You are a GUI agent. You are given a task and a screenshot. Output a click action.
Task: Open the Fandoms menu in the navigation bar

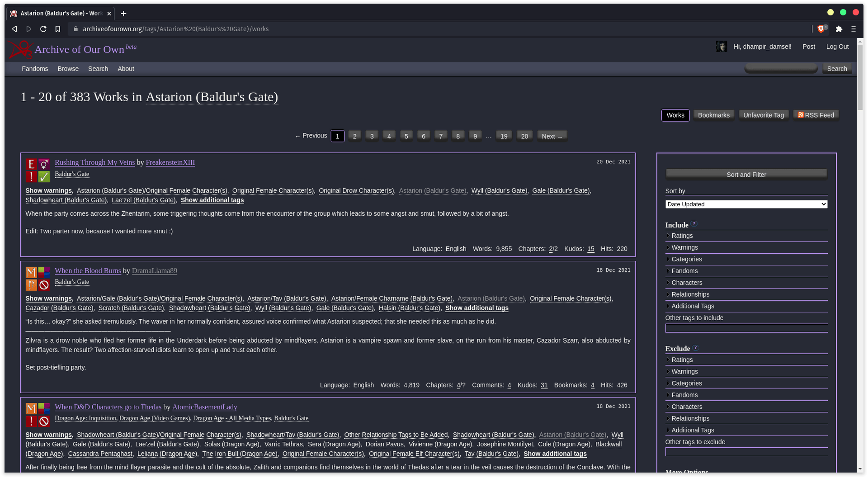tap(35, 69)
